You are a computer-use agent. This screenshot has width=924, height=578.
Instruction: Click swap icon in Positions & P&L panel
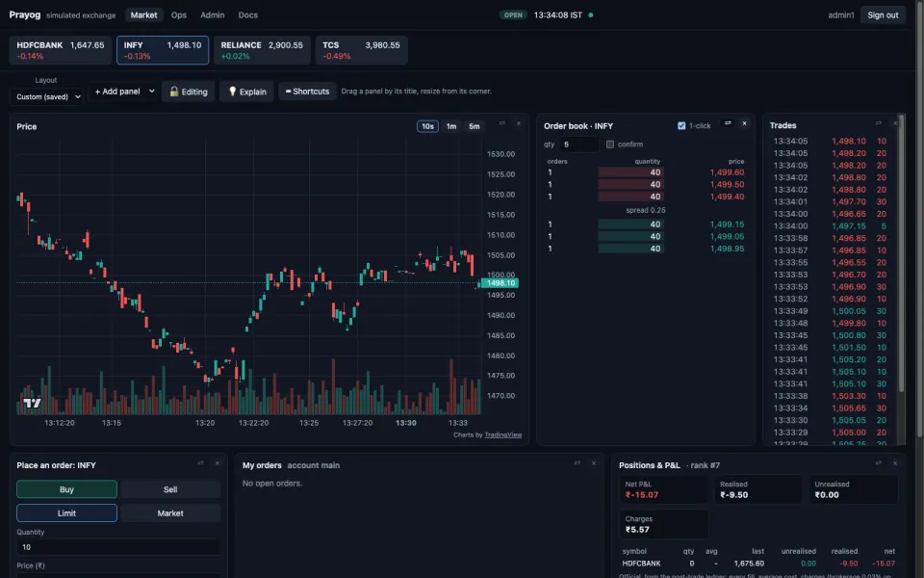click(879, 463)
